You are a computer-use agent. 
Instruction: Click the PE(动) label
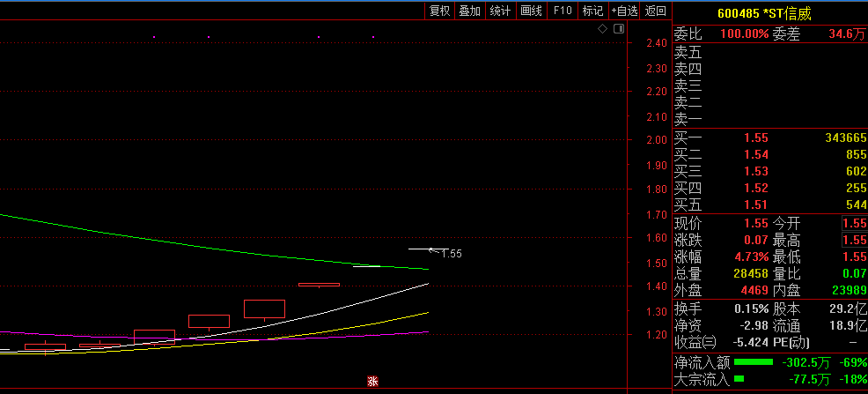[x=791, y=343]
